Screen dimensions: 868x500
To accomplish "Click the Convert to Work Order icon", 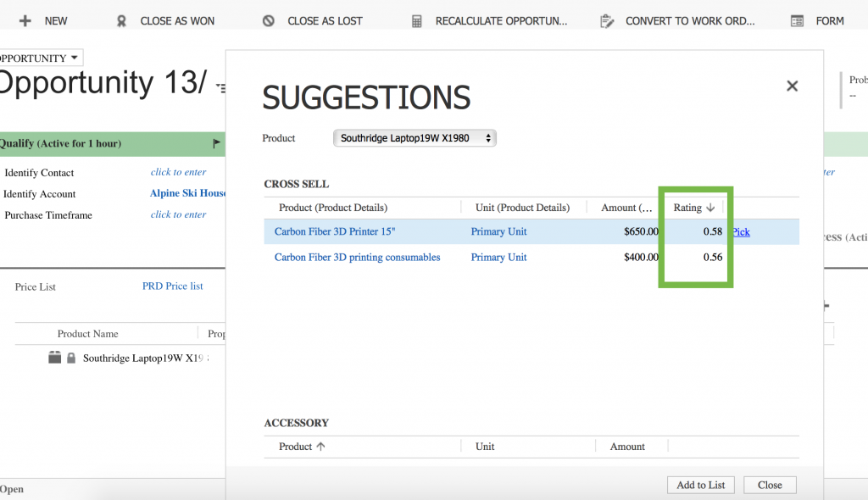I will point(606,20).
